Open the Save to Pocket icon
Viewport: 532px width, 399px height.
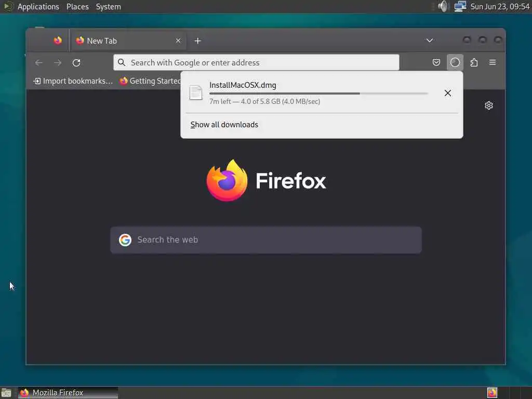[436, 62]
